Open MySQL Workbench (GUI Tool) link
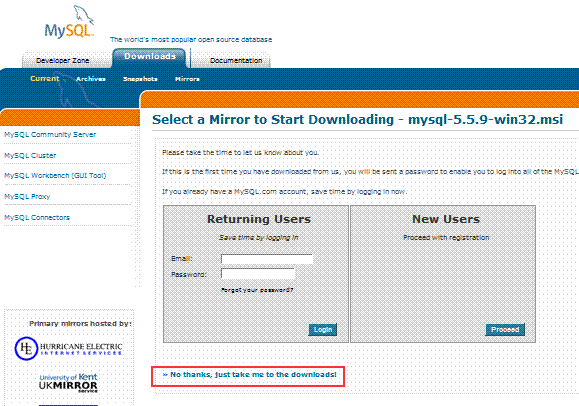This screenshot has width=579, height=406. click(55, 175)
